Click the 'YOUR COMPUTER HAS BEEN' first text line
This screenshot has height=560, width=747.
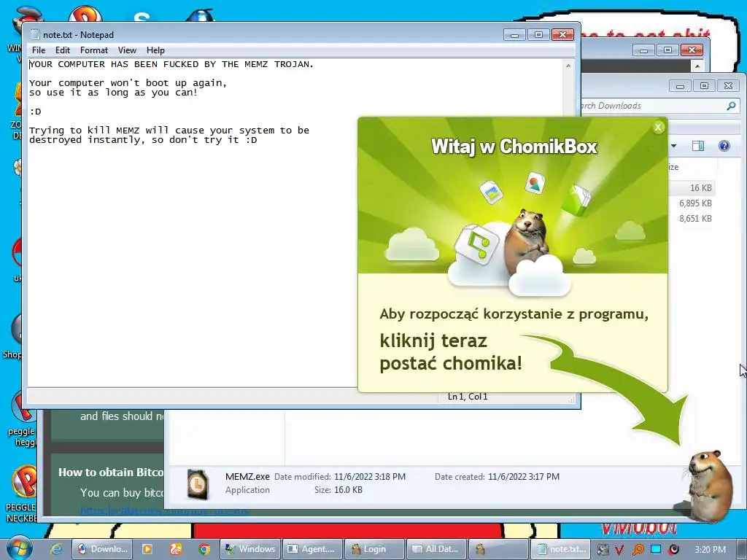point(171,64)
